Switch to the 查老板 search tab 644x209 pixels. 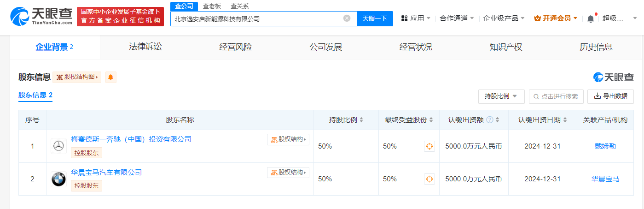(212, 6)
